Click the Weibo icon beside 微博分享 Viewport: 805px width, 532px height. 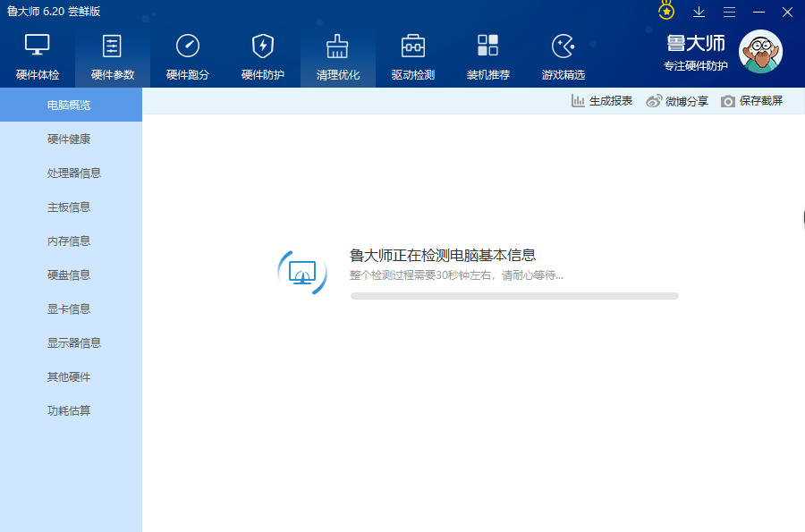(x=654, y=101)
